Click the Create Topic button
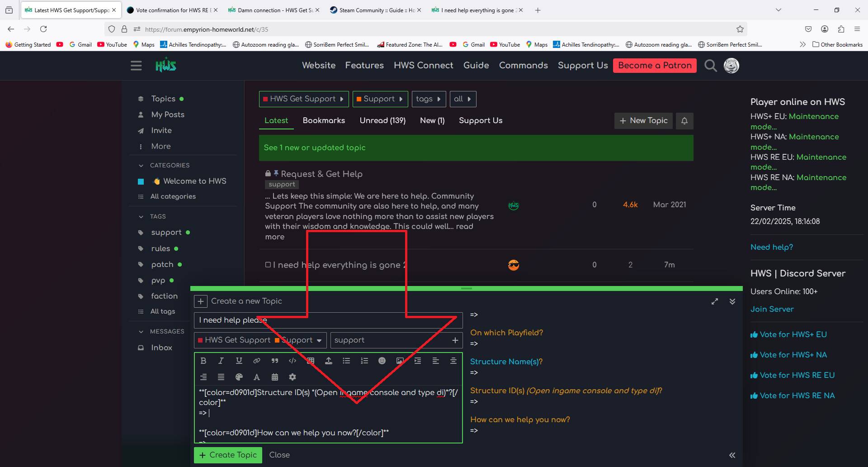The width and height of the screenshot is (868, 467). click(x=228, y=455)
